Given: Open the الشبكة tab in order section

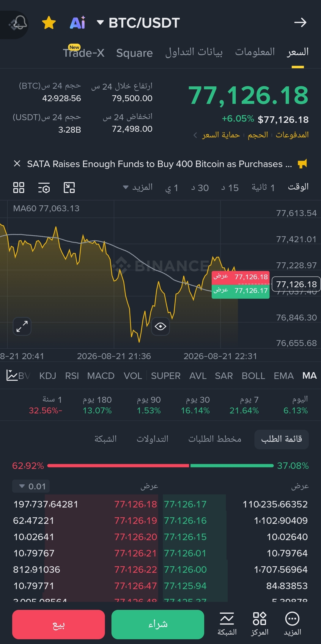Looking at the screenshot, I should [106, 439].
